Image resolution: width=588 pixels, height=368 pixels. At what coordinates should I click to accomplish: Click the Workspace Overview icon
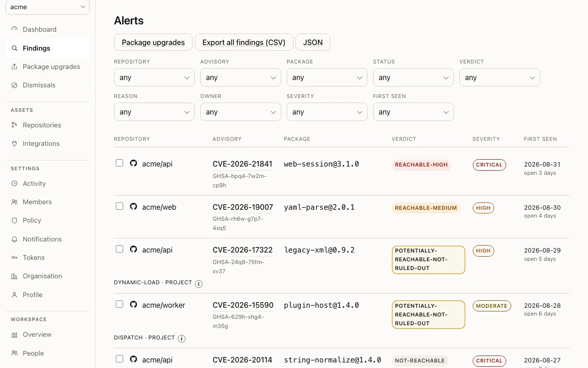(x=15, y=334)
